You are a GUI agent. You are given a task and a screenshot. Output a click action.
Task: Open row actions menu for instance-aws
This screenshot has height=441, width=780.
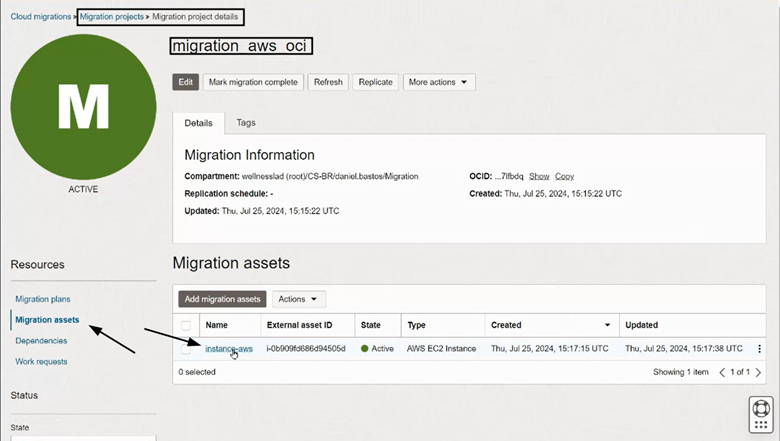[760, 349]
